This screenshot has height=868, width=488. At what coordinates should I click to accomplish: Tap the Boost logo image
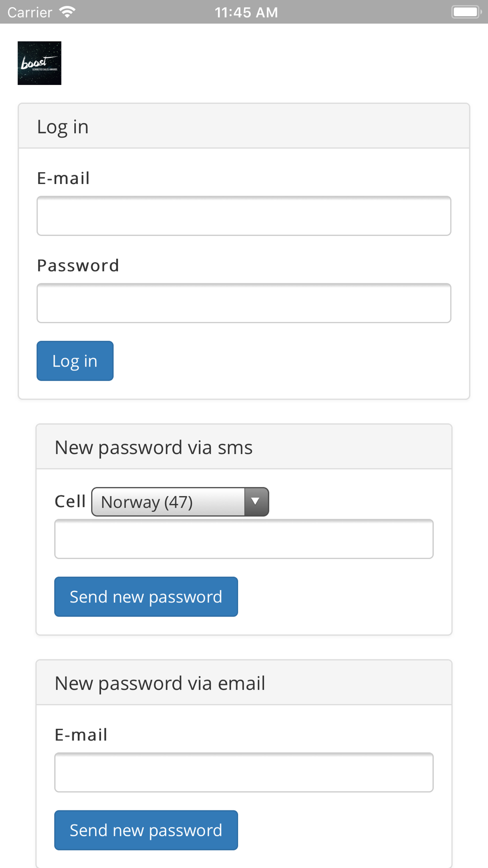pyautogui.click(x=40, y=63)
